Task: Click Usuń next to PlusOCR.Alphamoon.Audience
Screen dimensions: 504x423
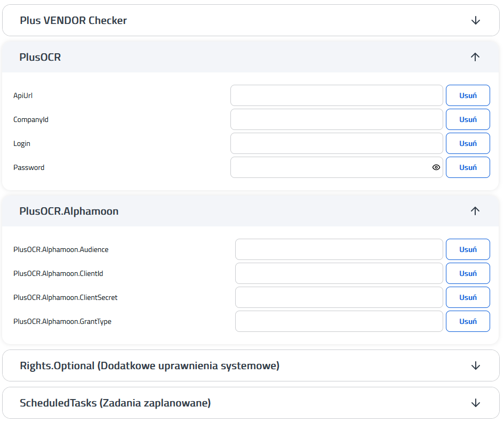Action: point(468,249)
